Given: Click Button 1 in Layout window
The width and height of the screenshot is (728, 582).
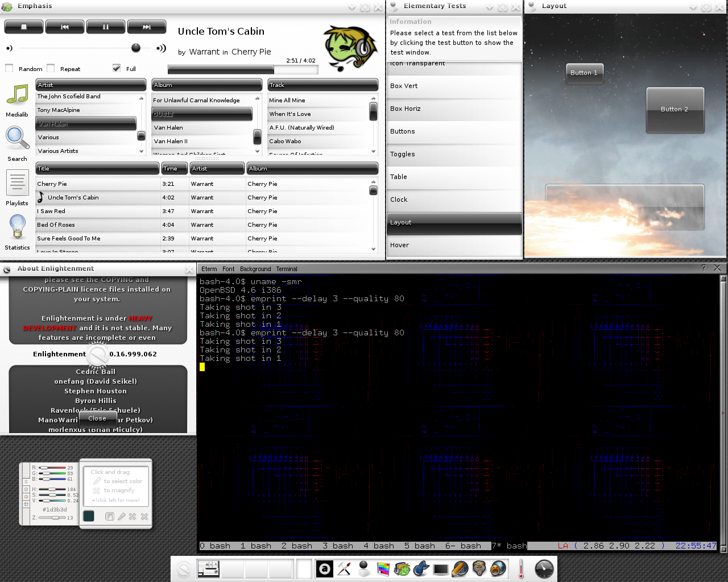Looking at the screenshot, I should pos(584,73).
